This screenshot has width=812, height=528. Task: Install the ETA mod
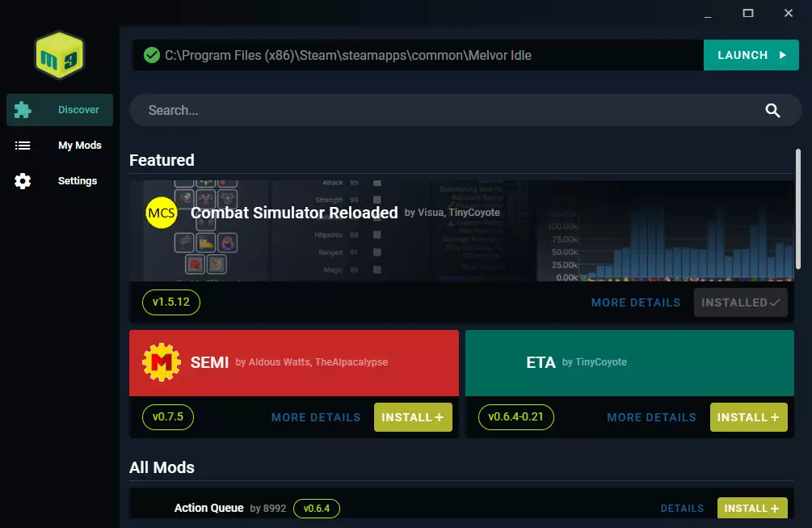tap(748, 417)
